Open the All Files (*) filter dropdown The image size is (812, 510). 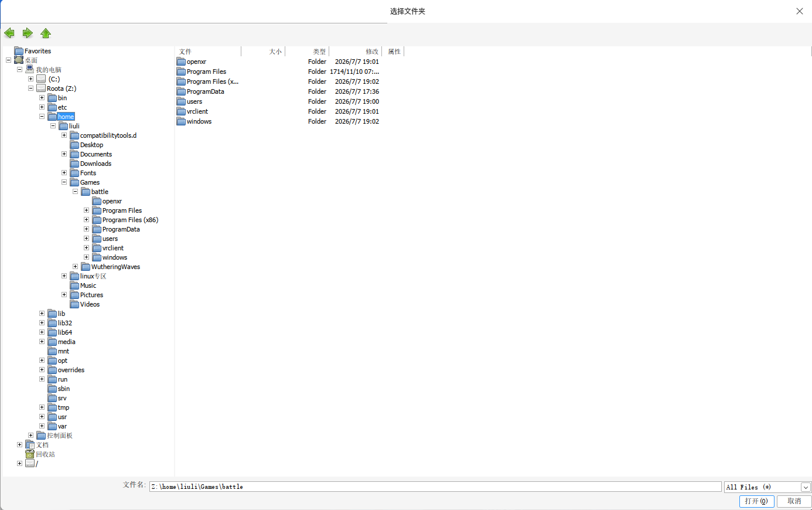[806, 487]
